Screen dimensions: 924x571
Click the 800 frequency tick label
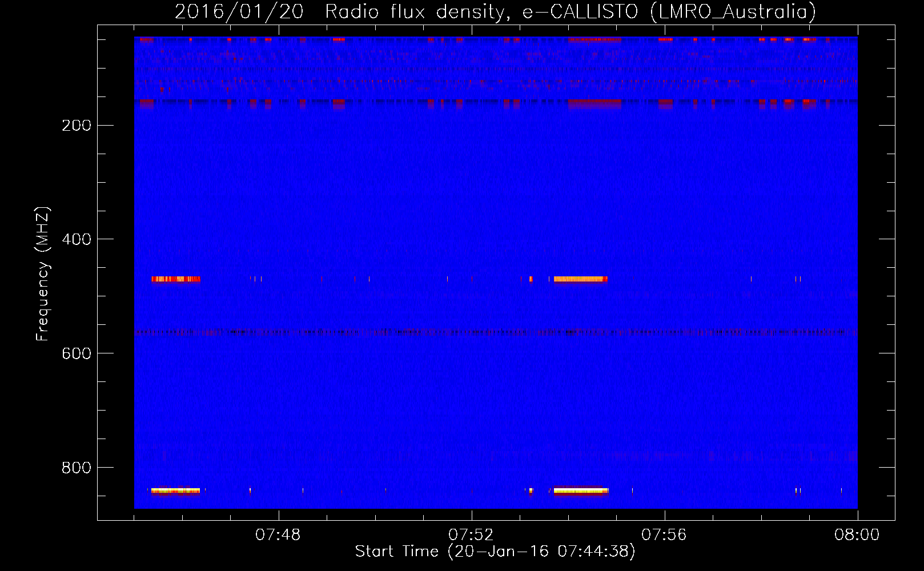point(77,468)
